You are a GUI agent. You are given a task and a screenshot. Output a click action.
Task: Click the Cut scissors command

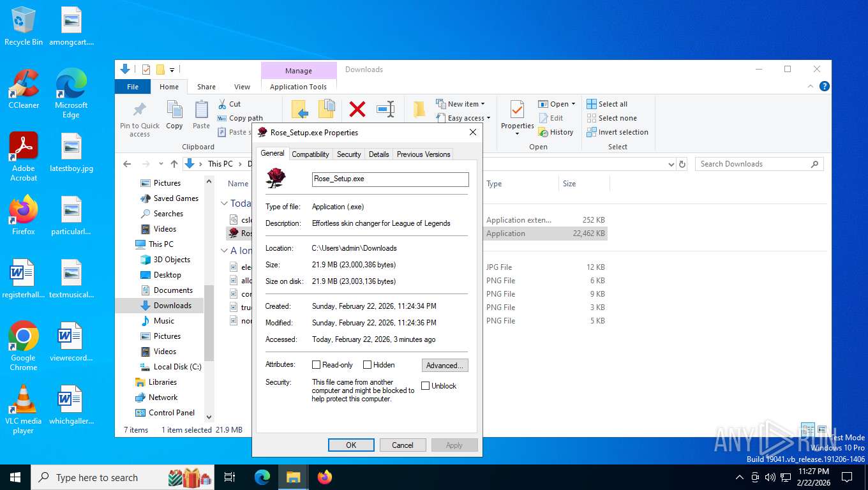coord(229,104)
